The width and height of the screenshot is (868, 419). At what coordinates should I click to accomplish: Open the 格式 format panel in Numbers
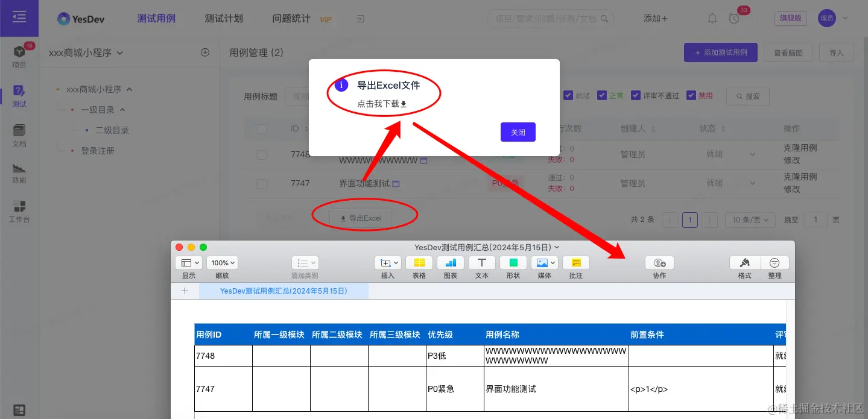click(x=745, y=263)
